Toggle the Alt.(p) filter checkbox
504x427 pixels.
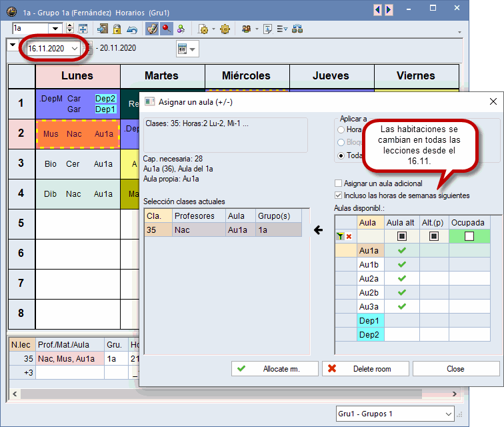click(434, 236)
